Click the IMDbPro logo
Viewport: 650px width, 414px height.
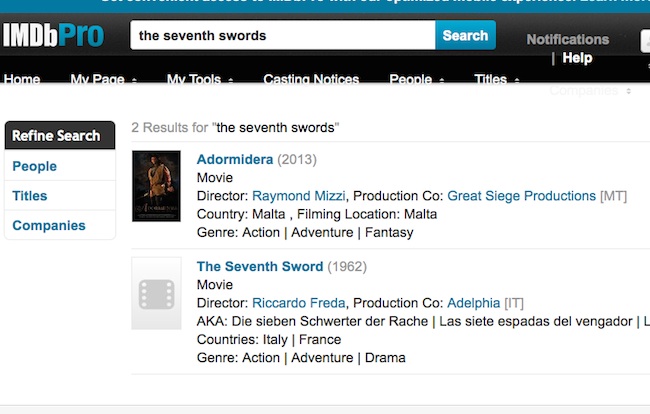coord(53,36)
